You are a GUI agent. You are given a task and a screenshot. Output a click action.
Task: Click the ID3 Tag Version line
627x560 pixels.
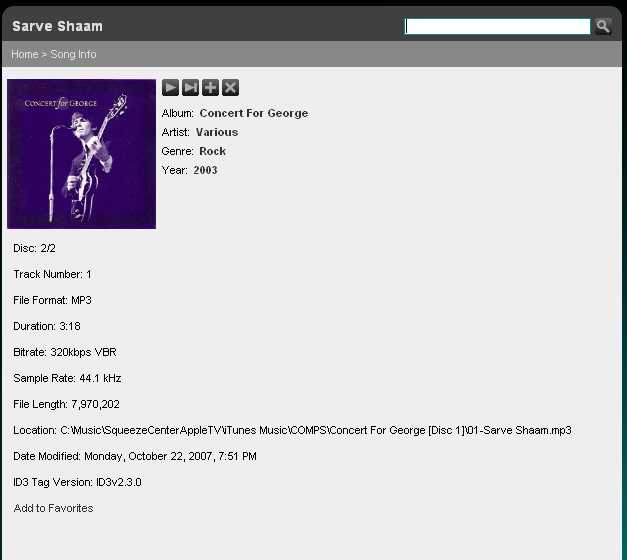(x=77, y=482)
